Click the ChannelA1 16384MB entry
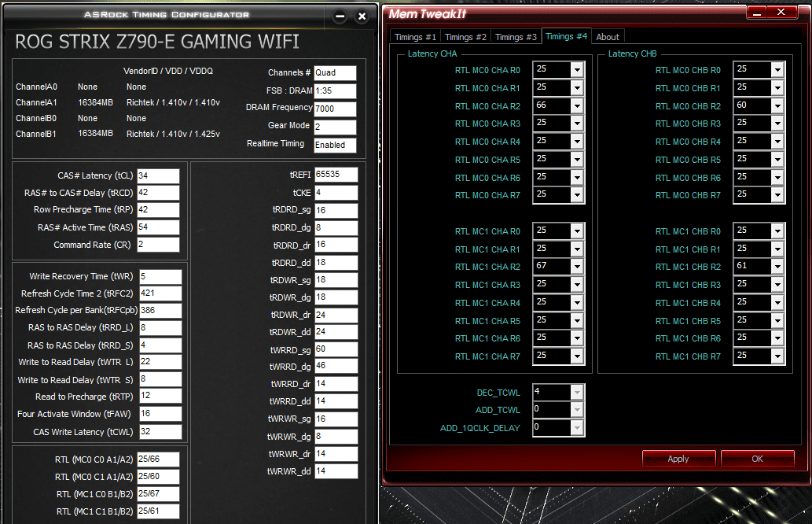Screen dimensions: 812x524 click(x=95, y=102)
